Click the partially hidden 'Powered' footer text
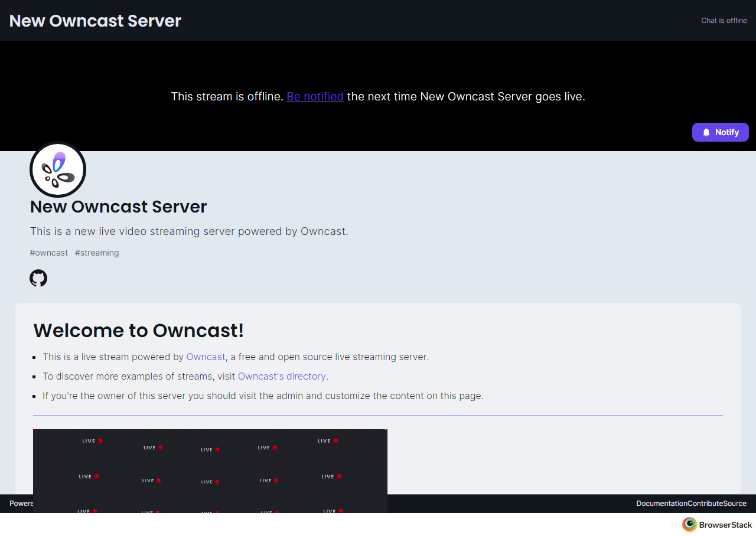Screen dimensions: 756x536 coord(21,504)
